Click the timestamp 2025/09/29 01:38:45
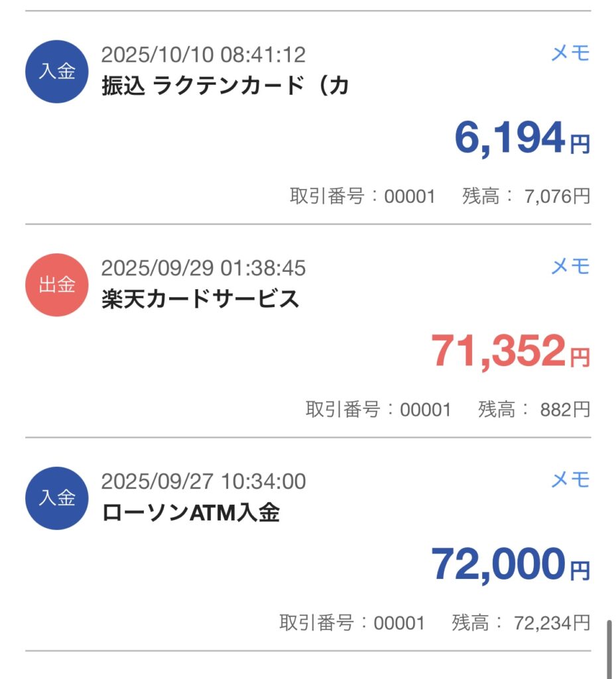 coord(204,268)
